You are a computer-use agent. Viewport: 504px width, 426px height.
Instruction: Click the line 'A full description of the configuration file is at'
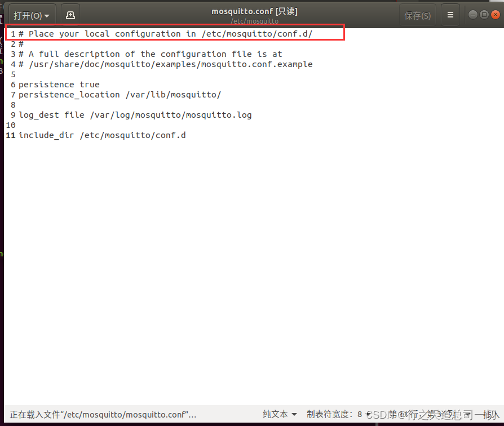150,54
